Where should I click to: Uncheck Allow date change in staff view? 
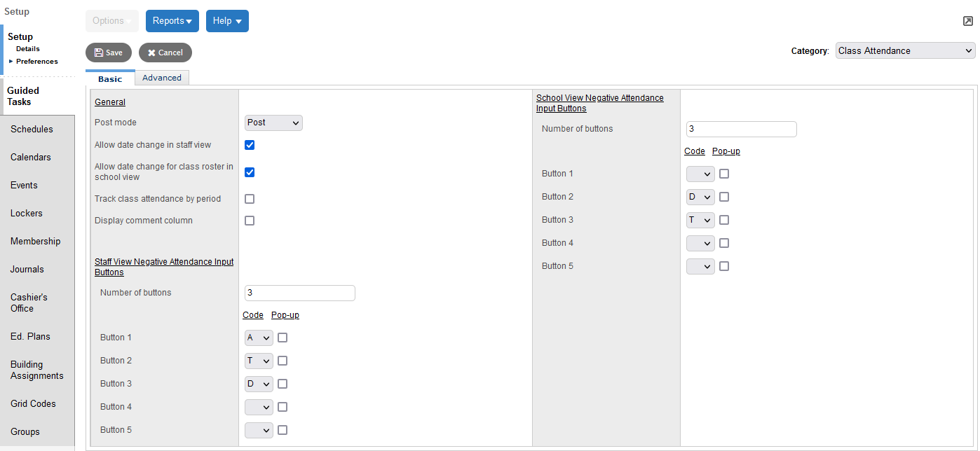click(250, 145)
